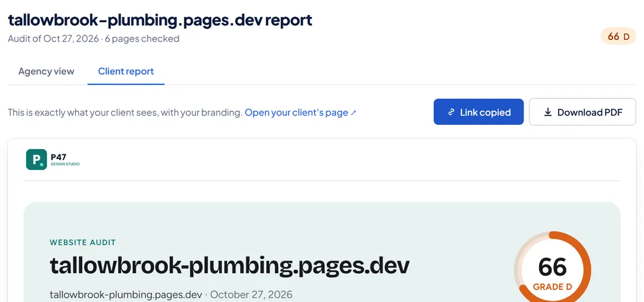This screenshot has height=302, width=644.
Task: Open your client's page link
Action: (x=301, y=113)
